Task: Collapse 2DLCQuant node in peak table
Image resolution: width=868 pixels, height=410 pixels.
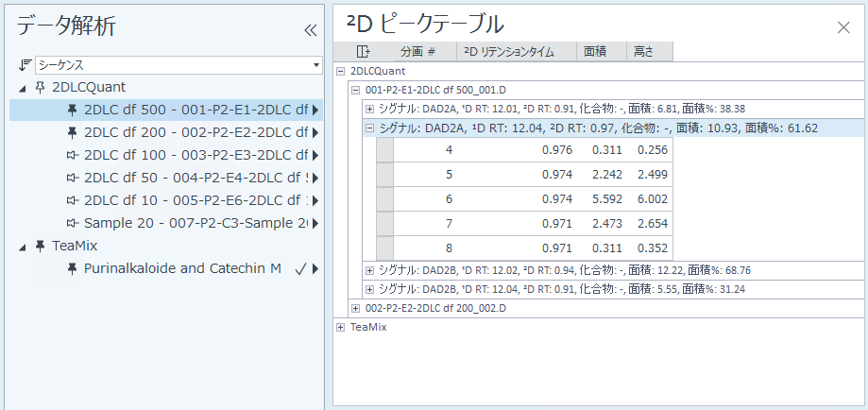Action: point(341,71)
